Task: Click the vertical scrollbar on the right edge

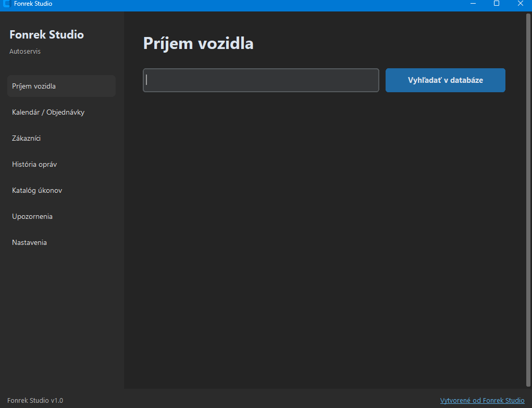Action: [528, 200]
